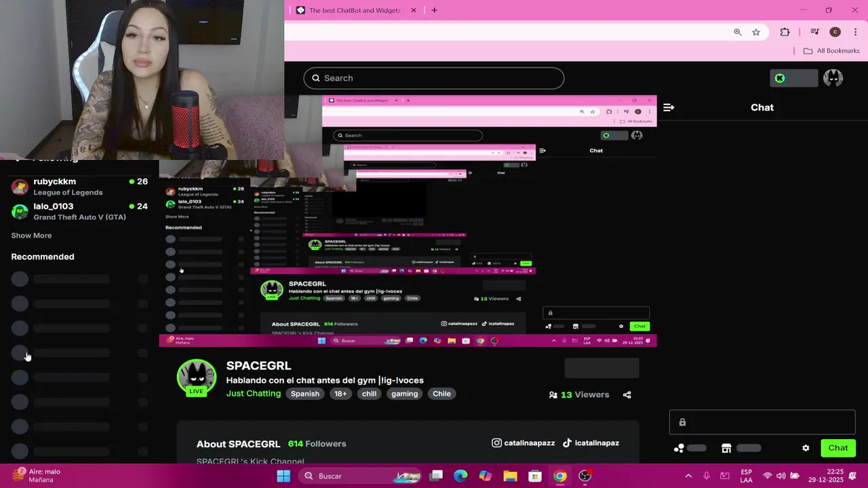This screenshot has width=868, height=488.
Task: Open catalinaapazz Instagram link
Action: (x=523, y=443)
